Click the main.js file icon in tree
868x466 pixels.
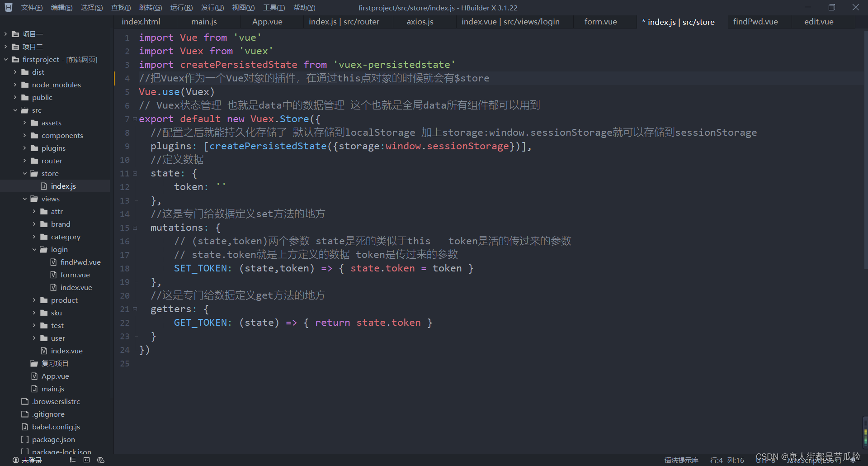pos(34,389)
